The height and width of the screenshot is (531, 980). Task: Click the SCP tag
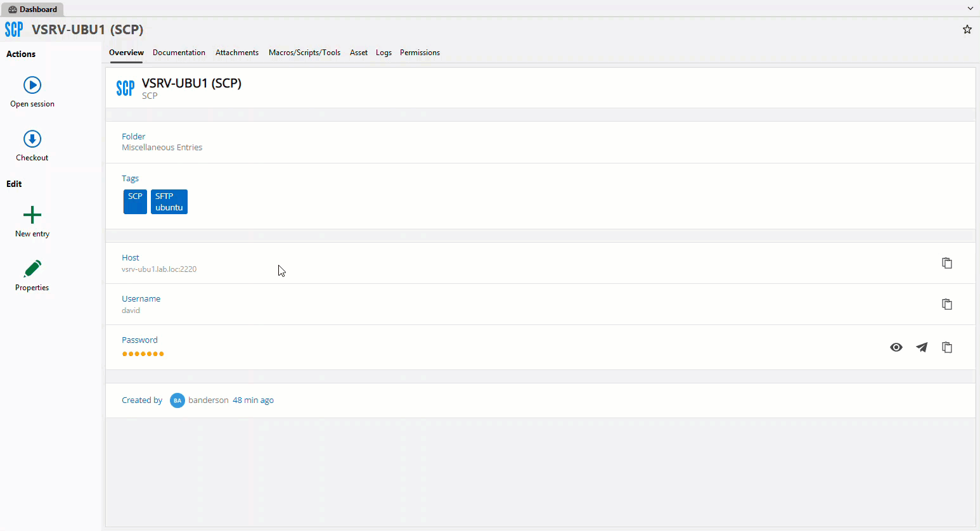click(135, 202)
